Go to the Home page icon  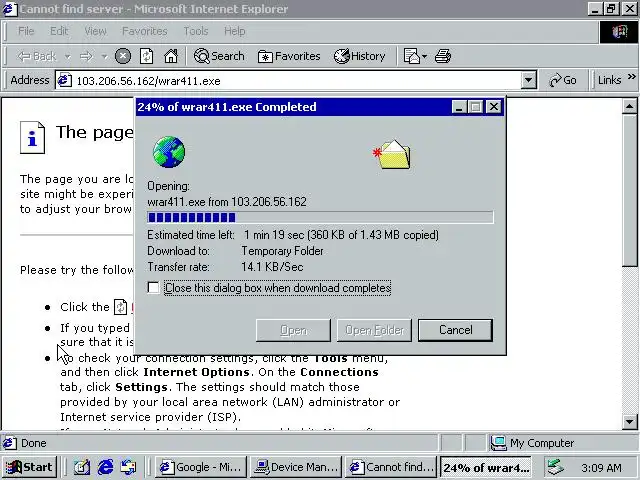[x=171, y=56]
